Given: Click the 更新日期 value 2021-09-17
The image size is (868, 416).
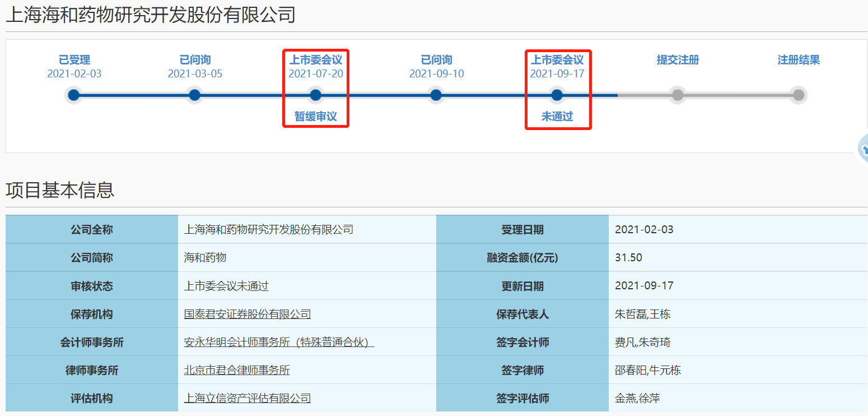Looking at the screenshot, I should (x=644, y=286).
